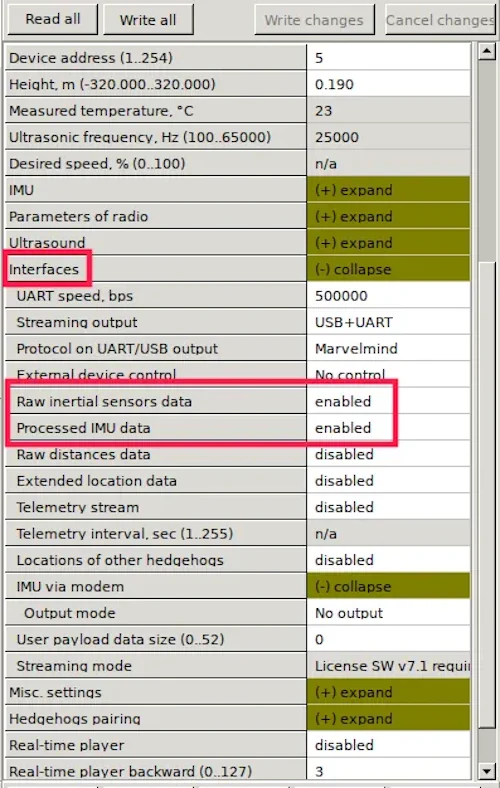Toggle Raw distances data disabled value

pyautogui.click(x=388, y=454)
